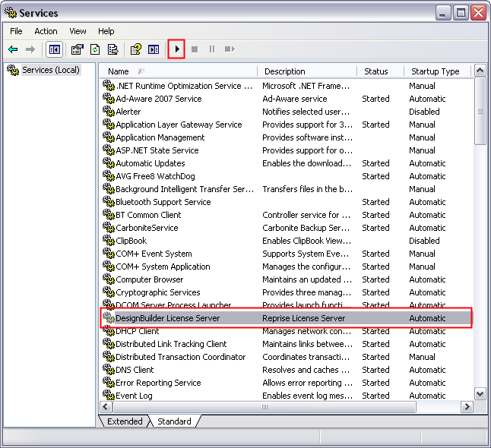Click the Back arrow toolbar icon
Screen dimensions: 491x448
[13, 49]
